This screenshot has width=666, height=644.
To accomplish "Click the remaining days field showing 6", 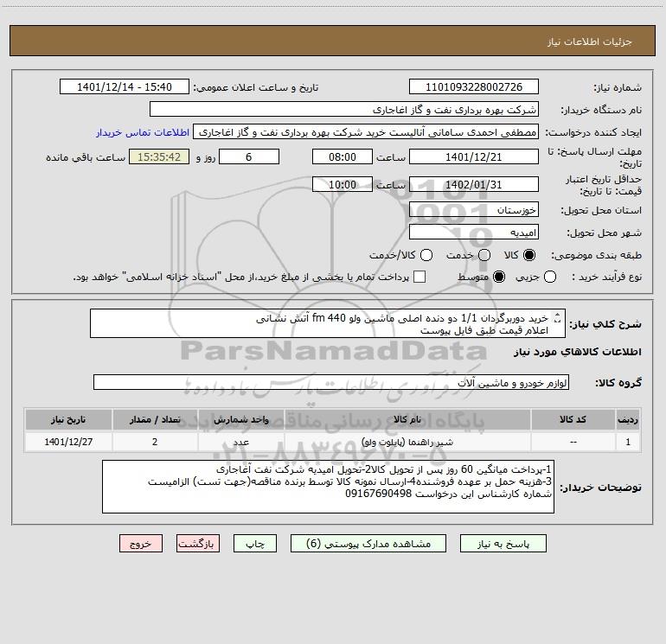I will coord(249,157).
